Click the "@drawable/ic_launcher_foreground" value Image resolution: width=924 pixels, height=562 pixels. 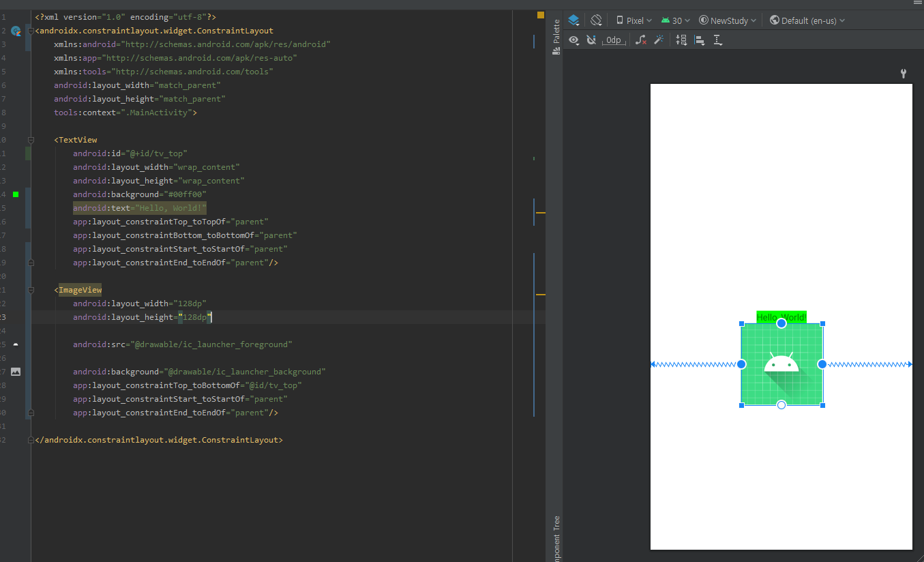(x=211, y=344)
